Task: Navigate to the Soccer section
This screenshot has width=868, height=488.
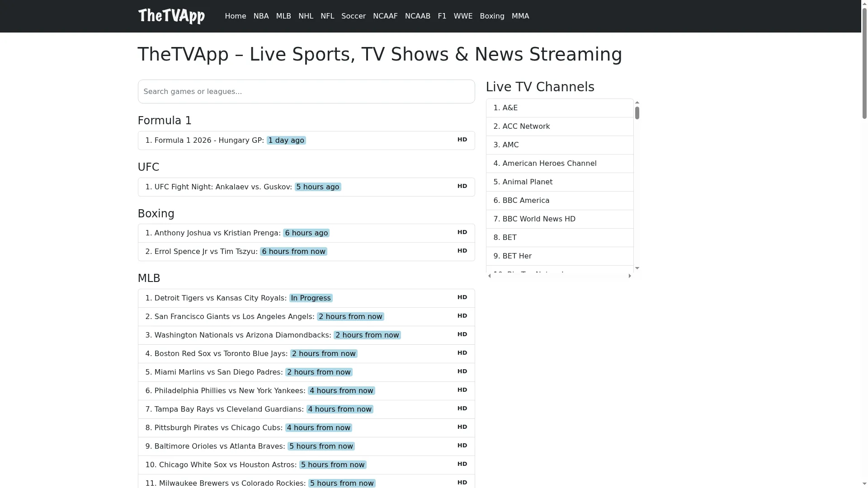Action: tap(353, 16)
